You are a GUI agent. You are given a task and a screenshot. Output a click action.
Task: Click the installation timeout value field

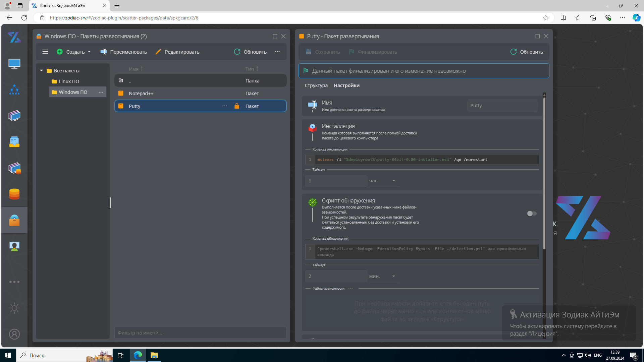336,181
